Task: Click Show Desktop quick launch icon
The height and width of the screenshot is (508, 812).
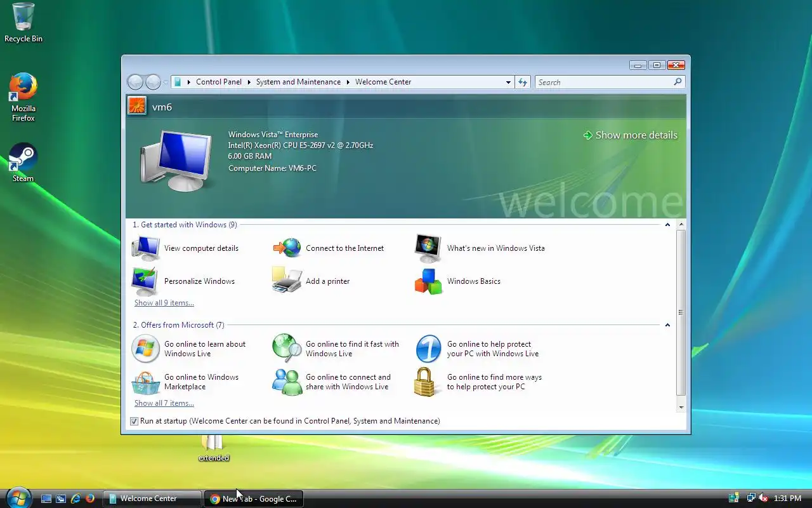Action: [x=46, y=498]
